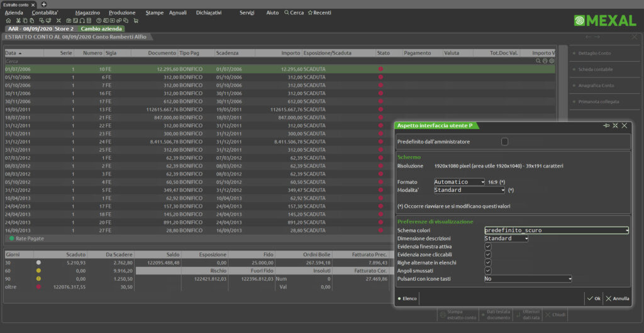This screenshot has height=333, width=644.
Task: Click the Store 2 label
Action: point(64,29)
